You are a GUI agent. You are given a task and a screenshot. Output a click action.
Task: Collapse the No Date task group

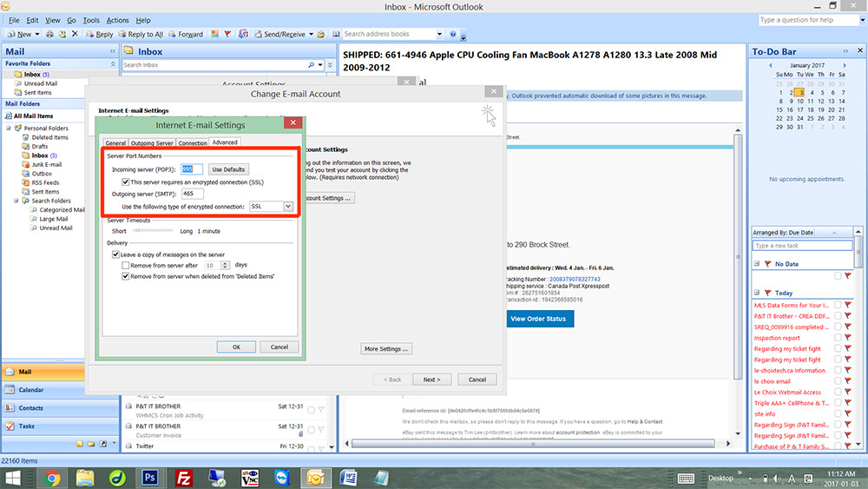point(757,263)
